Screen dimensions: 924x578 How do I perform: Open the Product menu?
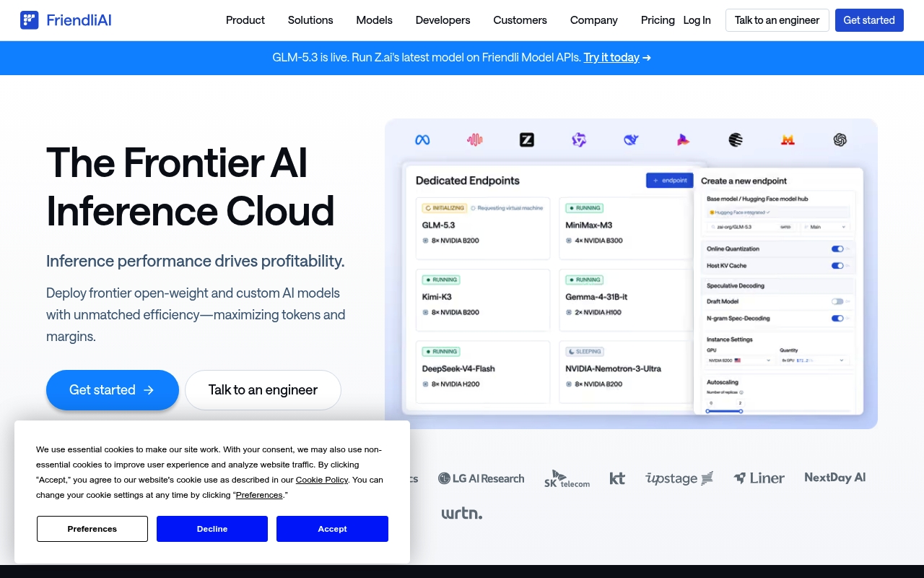pyautogui.click(x=245, y=20)
